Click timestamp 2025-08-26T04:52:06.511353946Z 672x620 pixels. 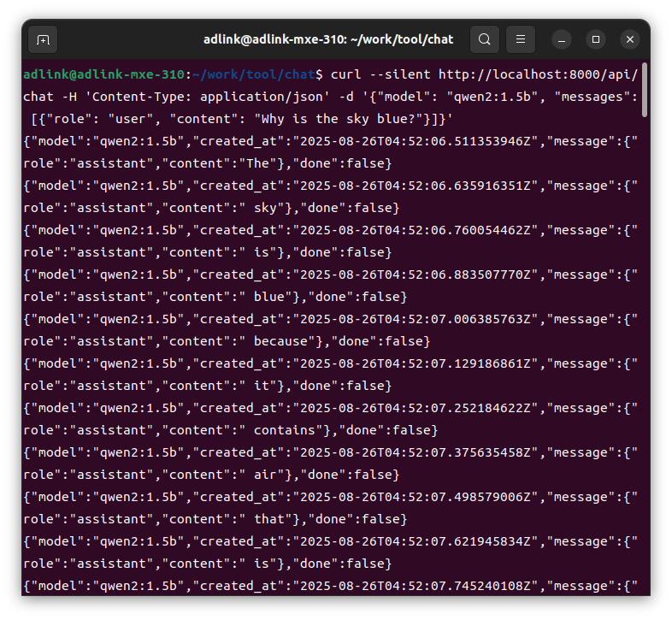click(x=415, y=141)
